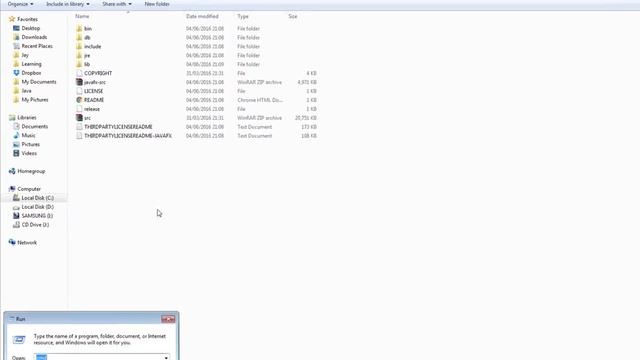Open Downloads in Favorites

tap(34, 37)
